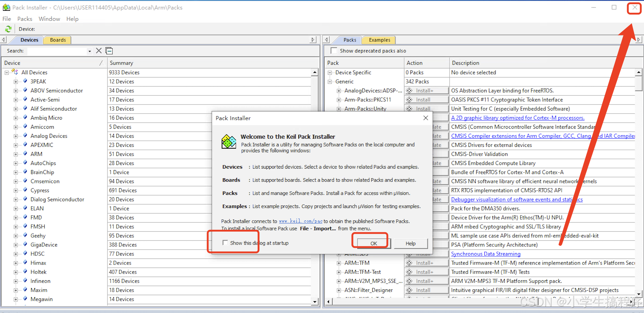Click the Keil dice logo in welcome dialog
Viewport: 644px width, 313px height.
click(229, 142)
